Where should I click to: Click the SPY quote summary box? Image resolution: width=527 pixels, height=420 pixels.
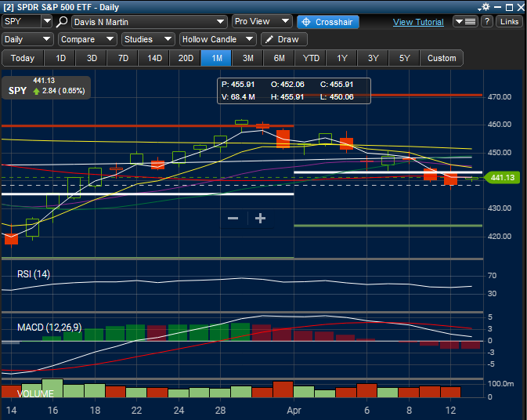tap(46, 88)
